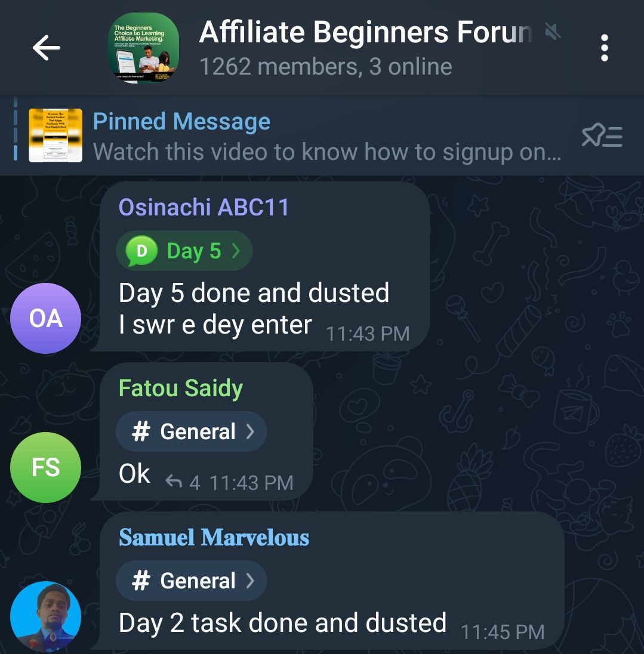644x654 pixels.
Task: Open the three-dot overflow menu
Action: (605, 47)
